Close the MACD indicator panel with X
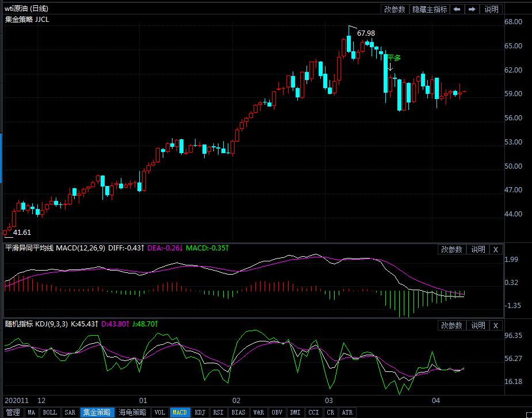 coord(496,249)
